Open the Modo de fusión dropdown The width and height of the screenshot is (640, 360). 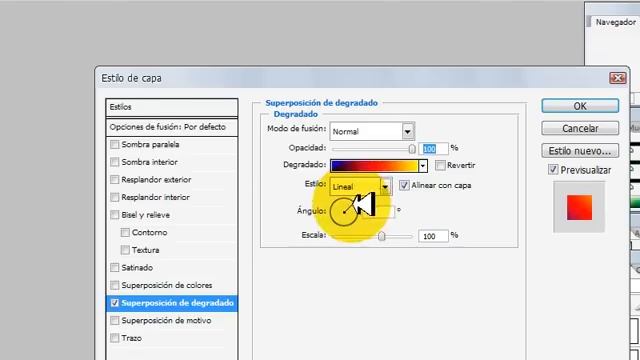coord(407,131)
